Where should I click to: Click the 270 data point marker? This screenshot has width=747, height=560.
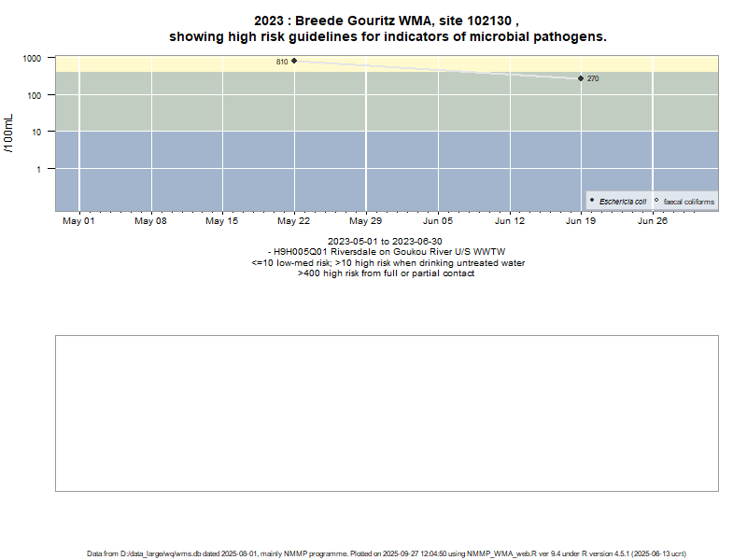581,78
